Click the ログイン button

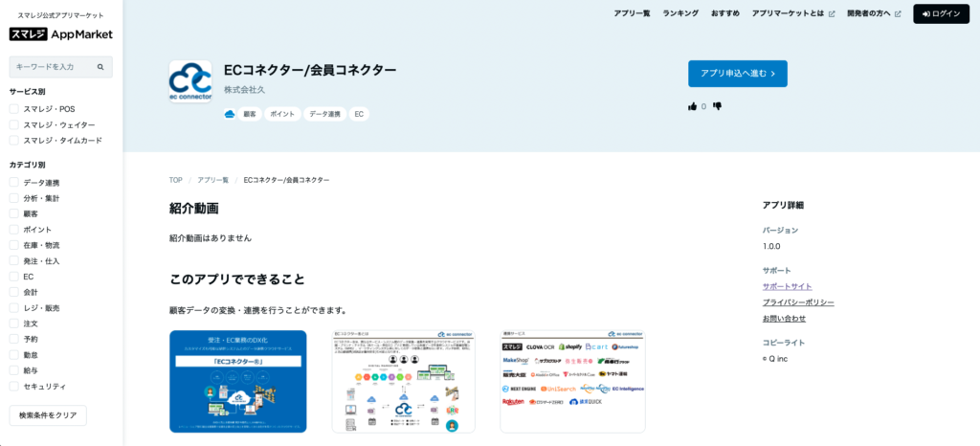click(942, 13)
